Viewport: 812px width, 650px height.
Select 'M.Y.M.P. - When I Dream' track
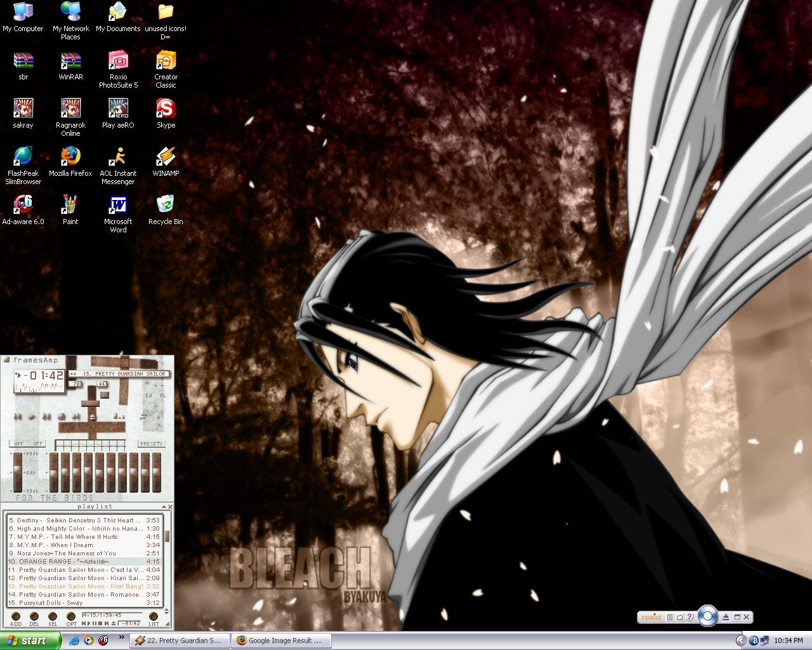84,545
